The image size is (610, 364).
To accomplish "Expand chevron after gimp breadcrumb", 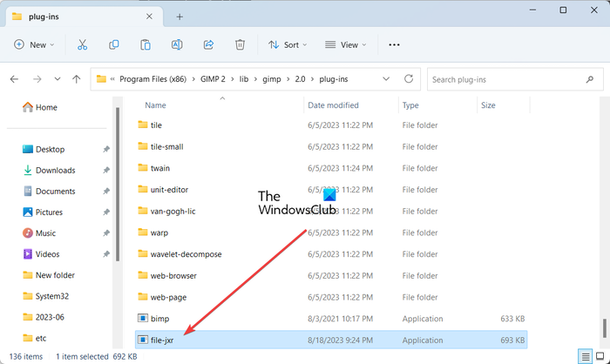I will (288, 79).
